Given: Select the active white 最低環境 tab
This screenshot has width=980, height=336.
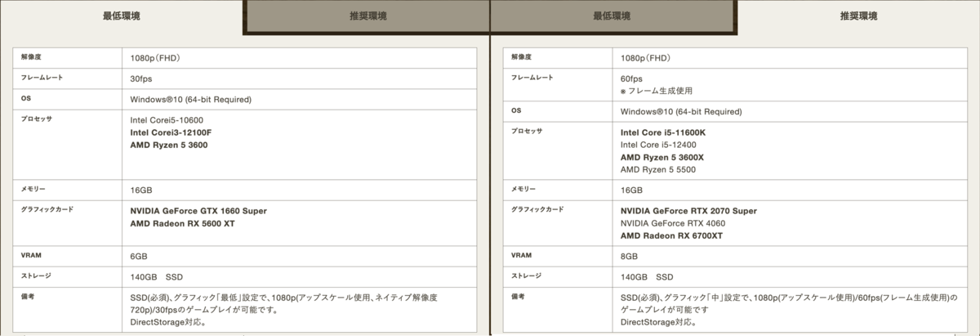Looking at the screenshot, I should point(121,16).
